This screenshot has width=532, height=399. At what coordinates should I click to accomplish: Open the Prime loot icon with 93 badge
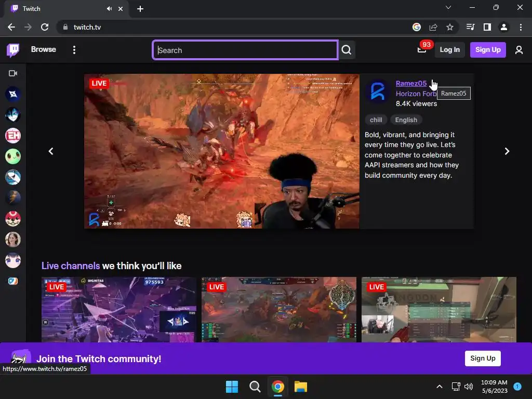(422, 50)
